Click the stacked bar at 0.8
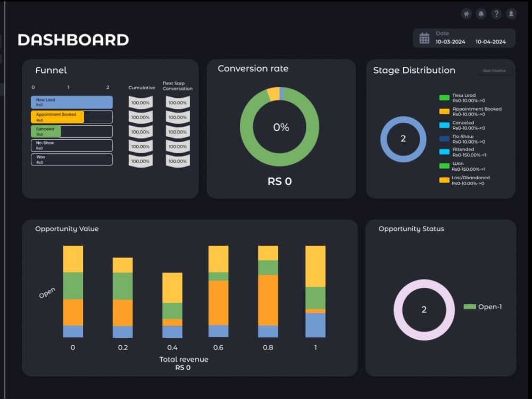532x399 pixels. pyautogui.click(x=268, y=292)
